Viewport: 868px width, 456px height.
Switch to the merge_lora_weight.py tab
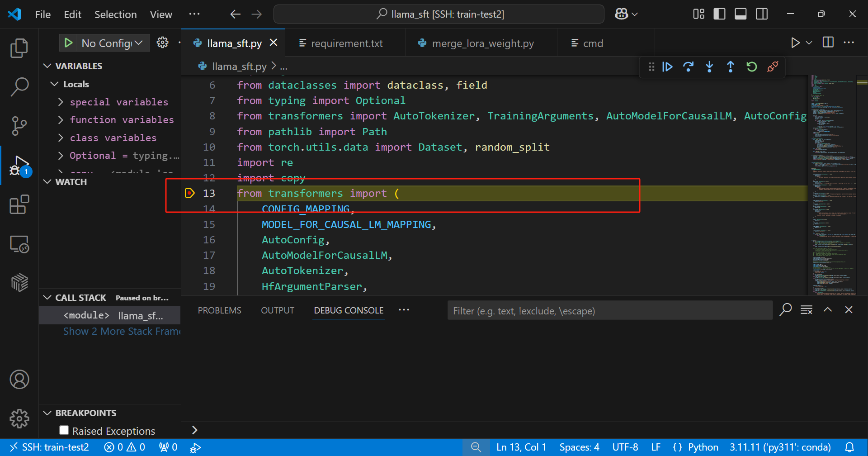[x=482, y=43]
